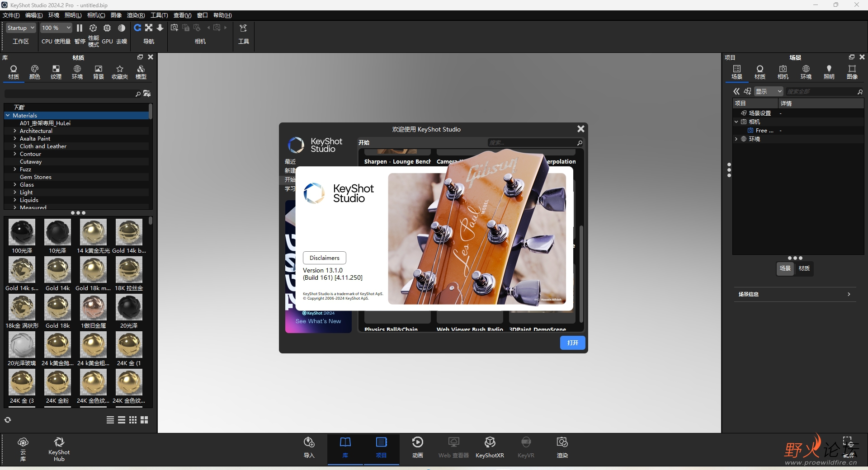Open the 帮助(H) menu

tap(222, 15)
